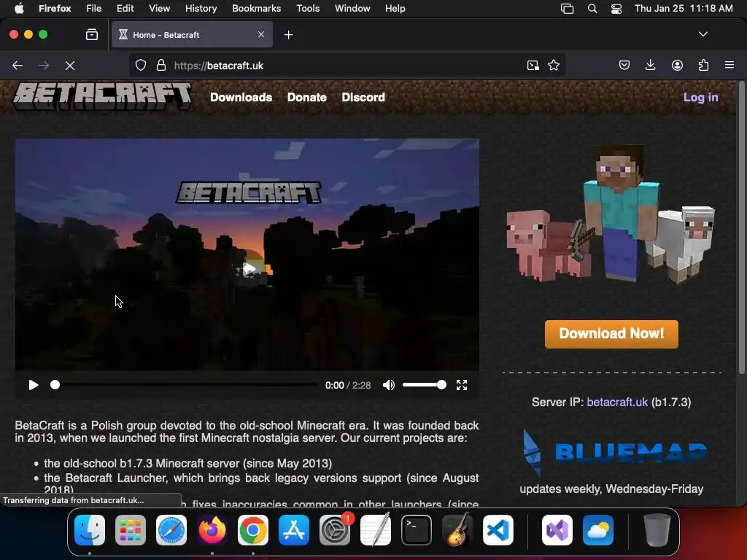Open the Window menu
This screenshot has width=747, height=560.
click(x=352, y=9)
